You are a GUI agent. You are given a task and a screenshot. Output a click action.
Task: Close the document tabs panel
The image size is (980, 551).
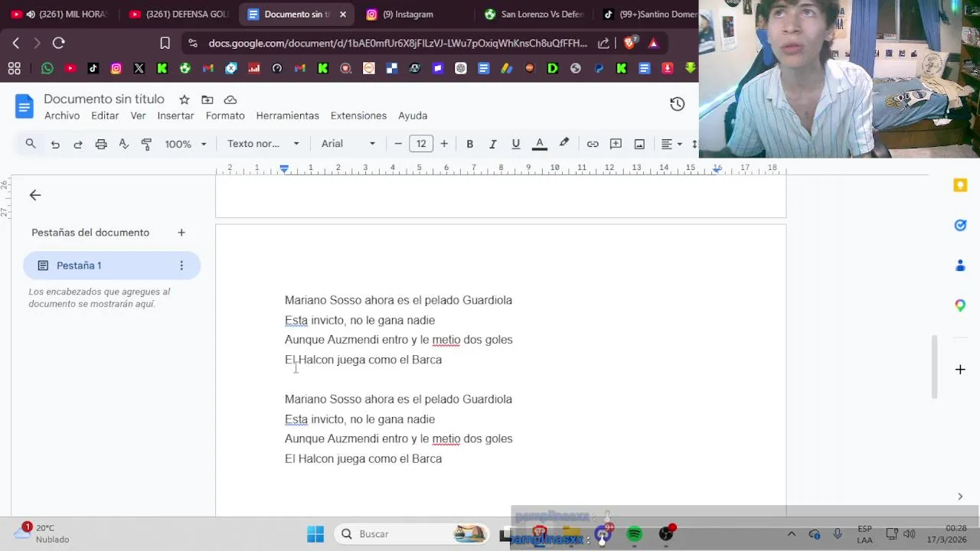(x=35, y=195)
